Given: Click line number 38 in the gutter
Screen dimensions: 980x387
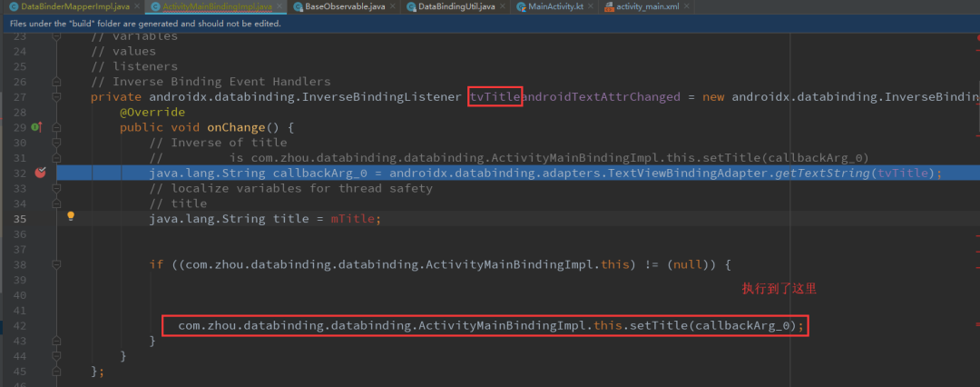Looking at the screenshot, I should (x=19, y=264).
